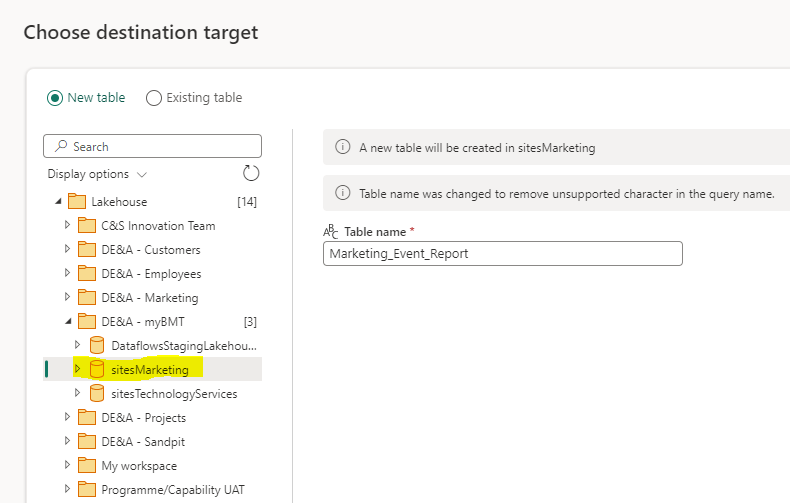
Task: Click the Table name text field
Action: click(502, 254)
